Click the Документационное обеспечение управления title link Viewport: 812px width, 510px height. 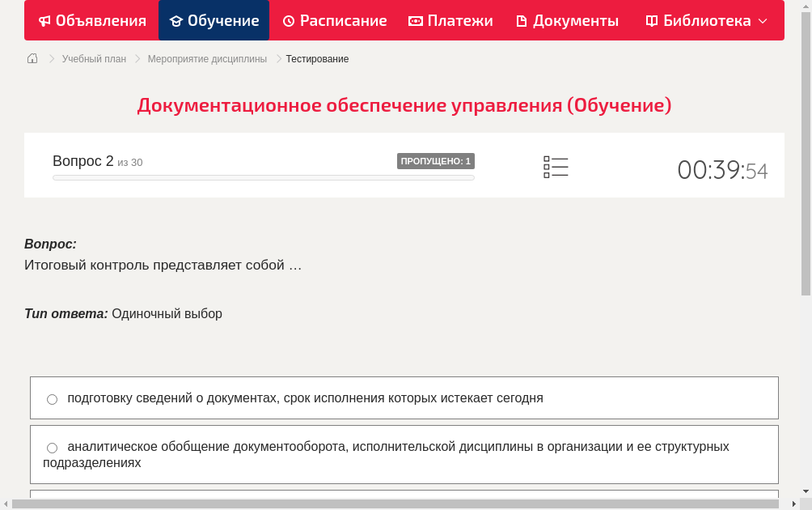click(404, 104)
